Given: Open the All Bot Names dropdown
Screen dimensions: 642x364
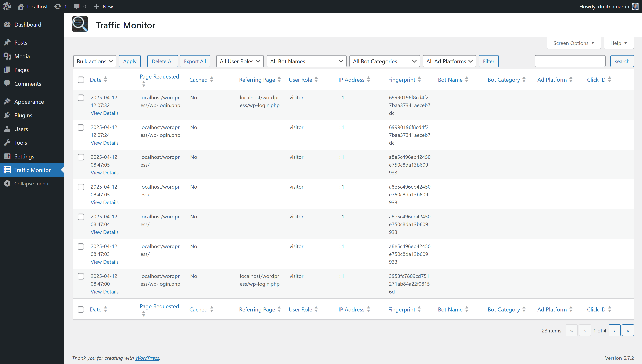Looking at the screenshot, I should 306,61.
